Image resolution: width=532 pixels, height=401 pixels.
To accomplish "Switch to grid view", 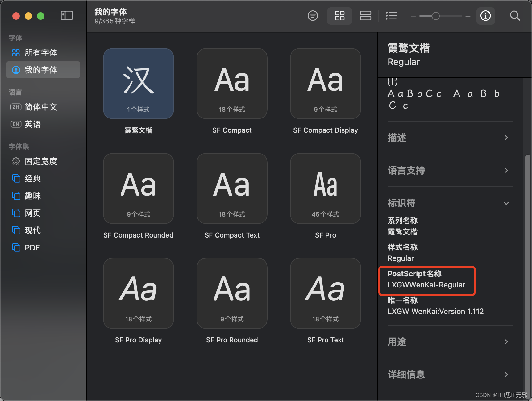I will [340, 16].
